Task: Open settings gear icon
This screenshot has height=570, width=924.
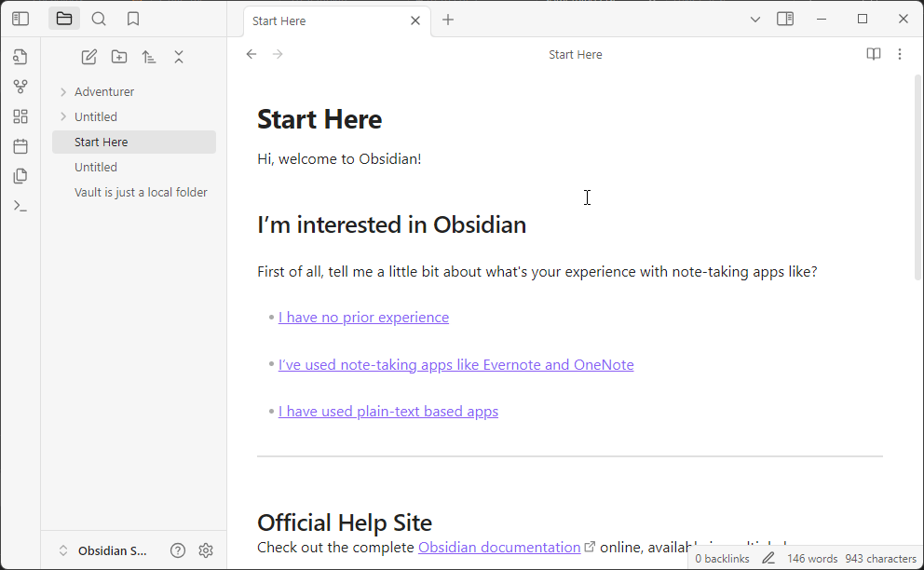Action: point(206,550)
